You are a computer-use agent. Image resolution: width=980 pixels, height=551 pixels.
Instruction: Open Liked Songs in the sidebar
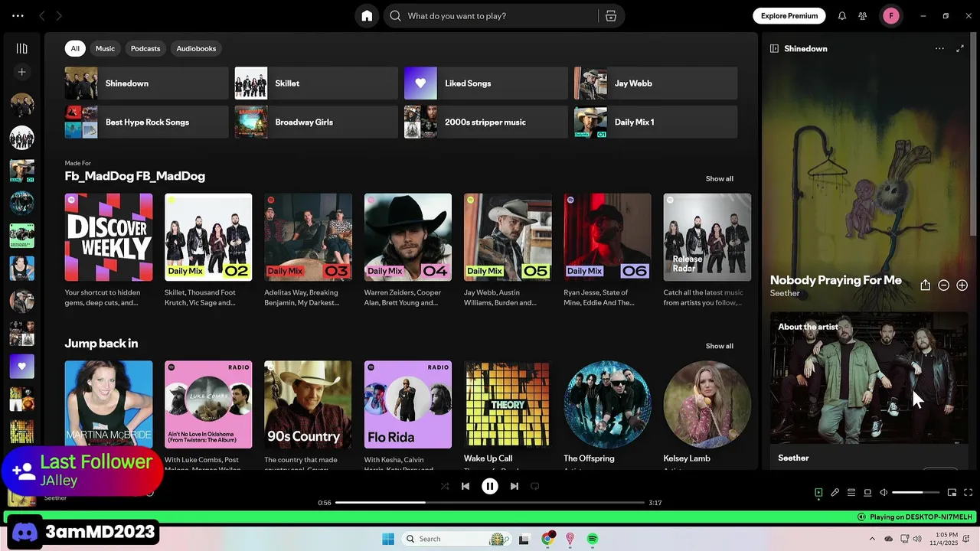point(21,367)
